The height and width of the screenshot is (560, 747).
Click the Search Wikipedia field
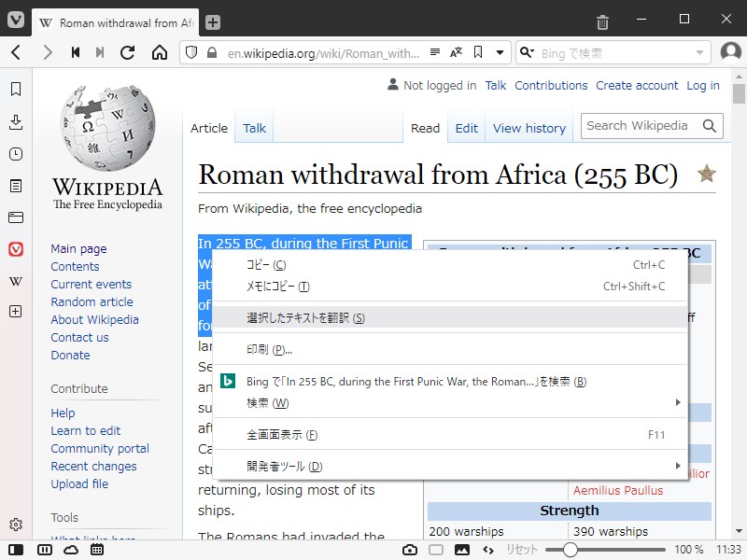[x=641, y=126]
